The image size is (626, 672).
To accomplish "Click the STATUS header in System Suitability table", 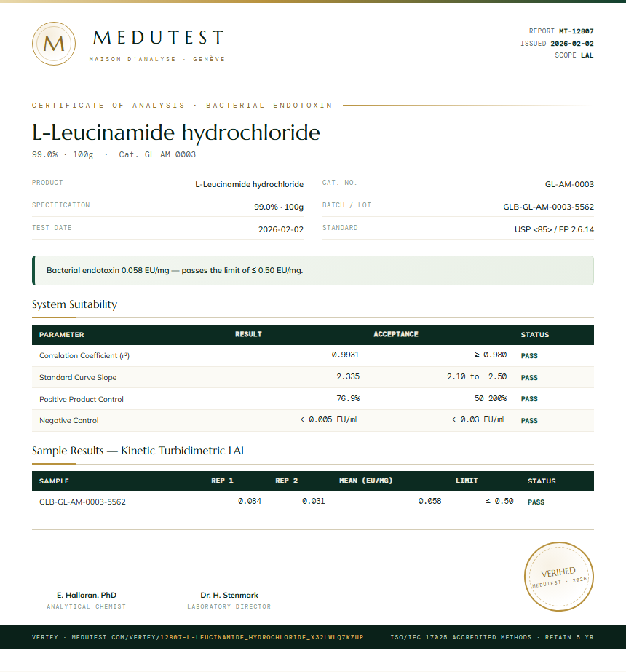I will point(535,335).
